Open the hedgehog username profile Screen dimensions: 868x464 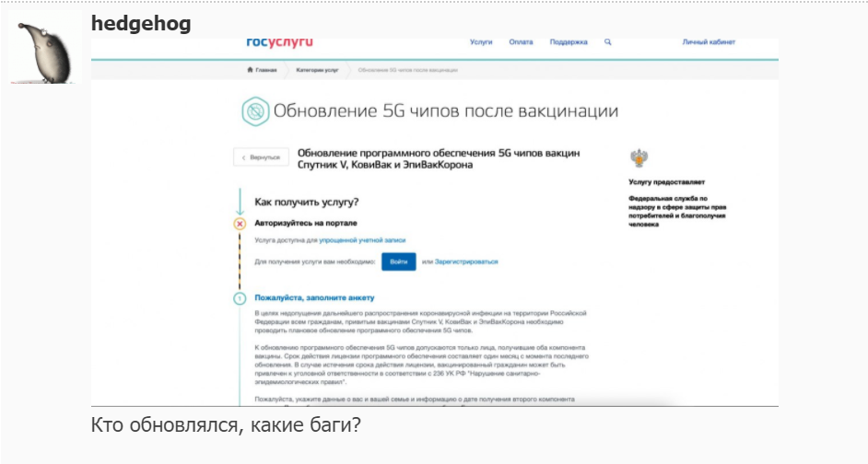click(x=141, y=23)
